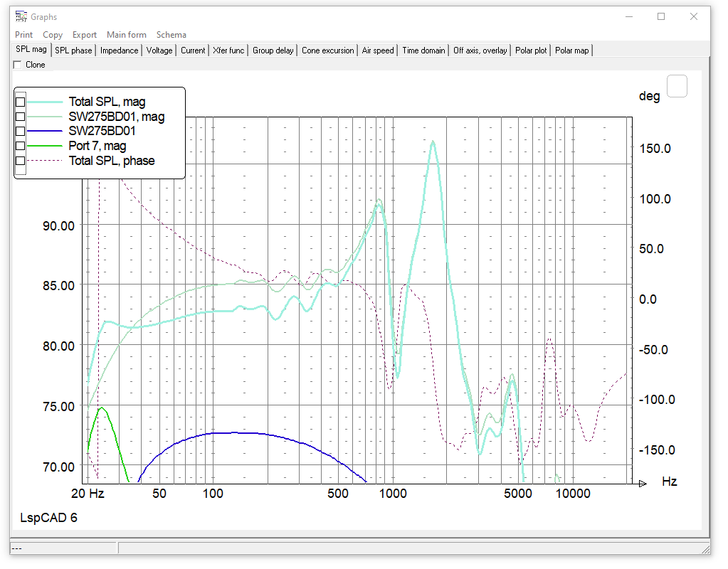View the Group delay tab
This screenshot has height=569, width=728.
pyautogui.click(x=273, y=50)
